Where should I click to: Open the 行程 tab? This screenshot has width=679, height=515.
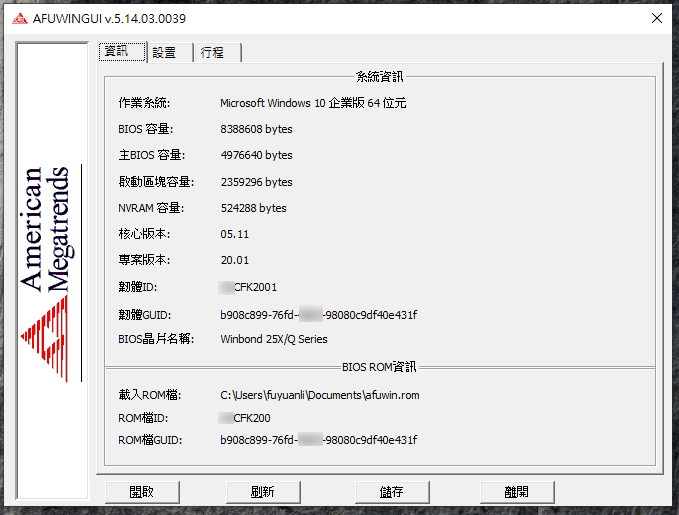tap(217, 53)
